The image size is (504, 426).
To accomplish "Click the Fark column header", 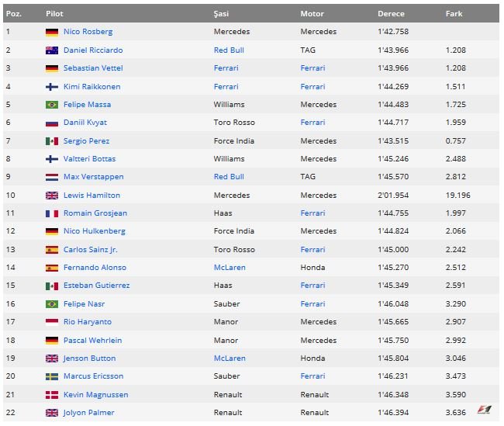I will click(x=454, y=14).
